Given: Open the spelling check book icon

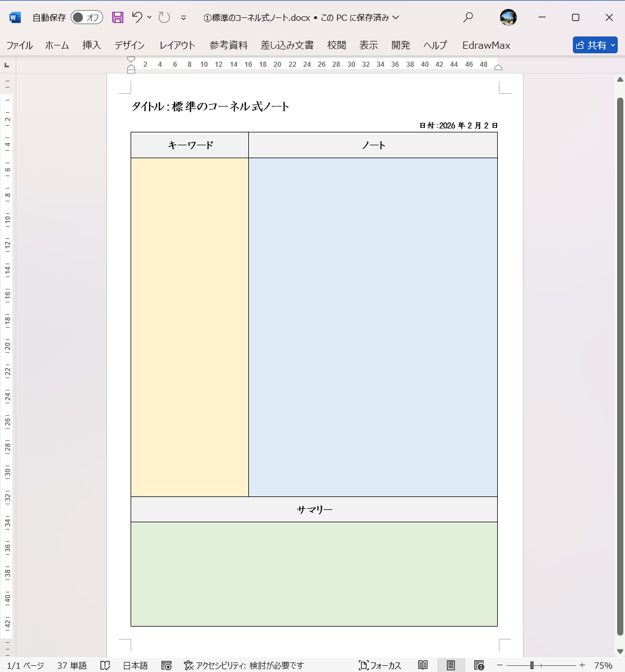Looking at the screenshot, I should (x=105, y=665).
